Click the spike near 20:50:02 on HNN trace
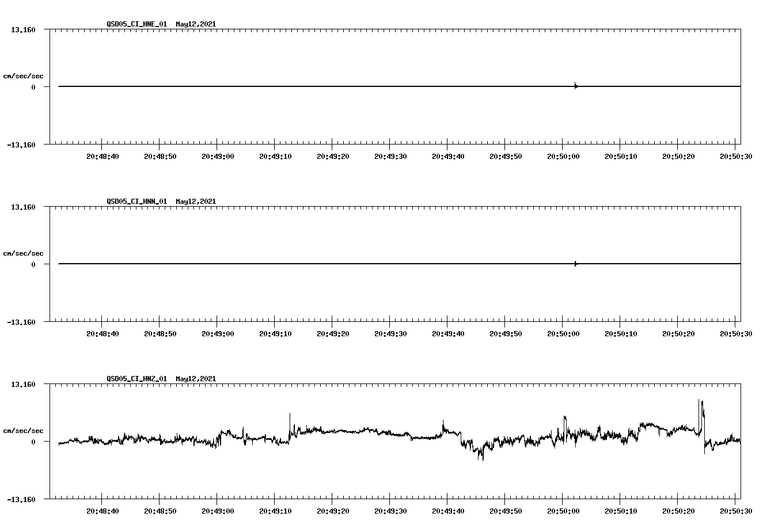Viewport: 782px width, 532px height. 575,263
